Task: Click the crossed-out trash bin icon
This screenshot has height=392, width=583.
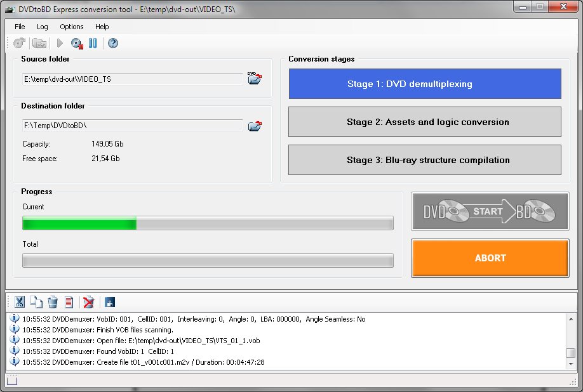Action: 88,302
